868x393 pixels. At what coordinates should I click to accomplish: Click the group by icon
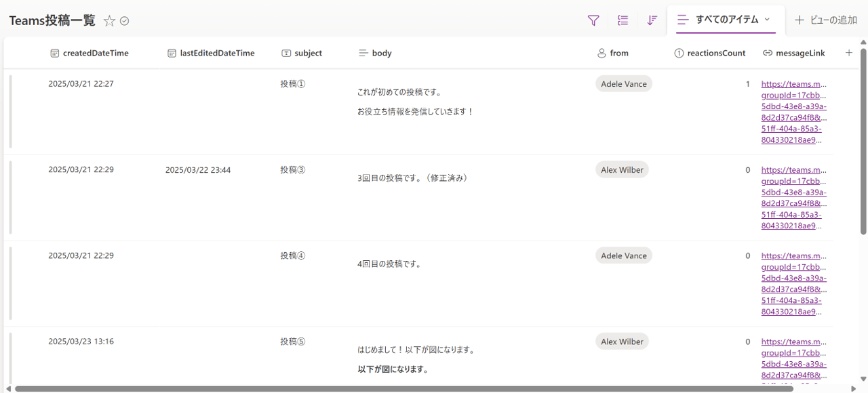tap(623, 20)
